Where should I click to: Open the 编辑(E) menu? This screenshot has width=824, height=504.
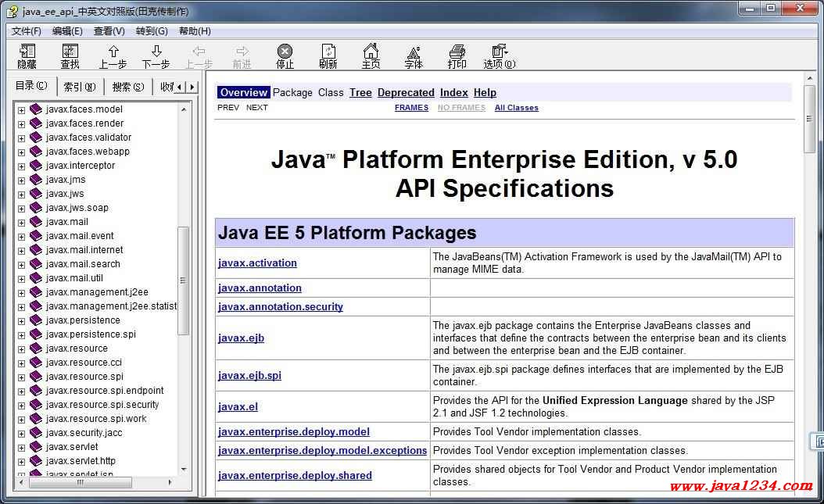(x=67, y=31)
